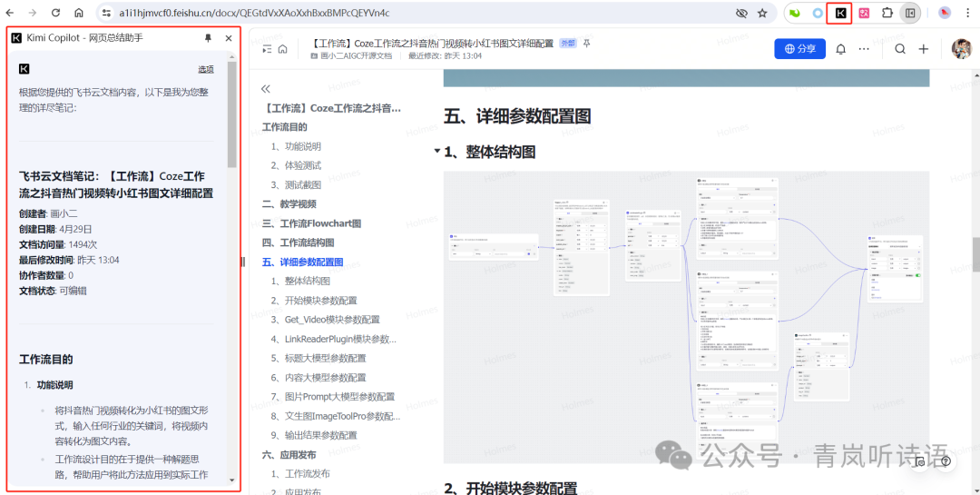Screen dimensions: 980x495
Task: Open outline title 【工作流】Coze工作流之抖音…
Action: tap(331, 108)
